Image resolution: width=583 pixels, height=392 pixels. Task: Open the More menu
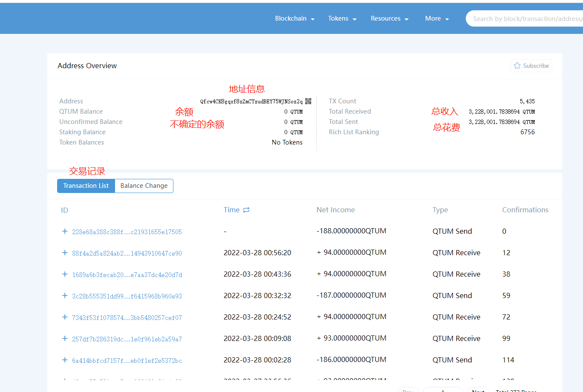[x=437, y=18]
